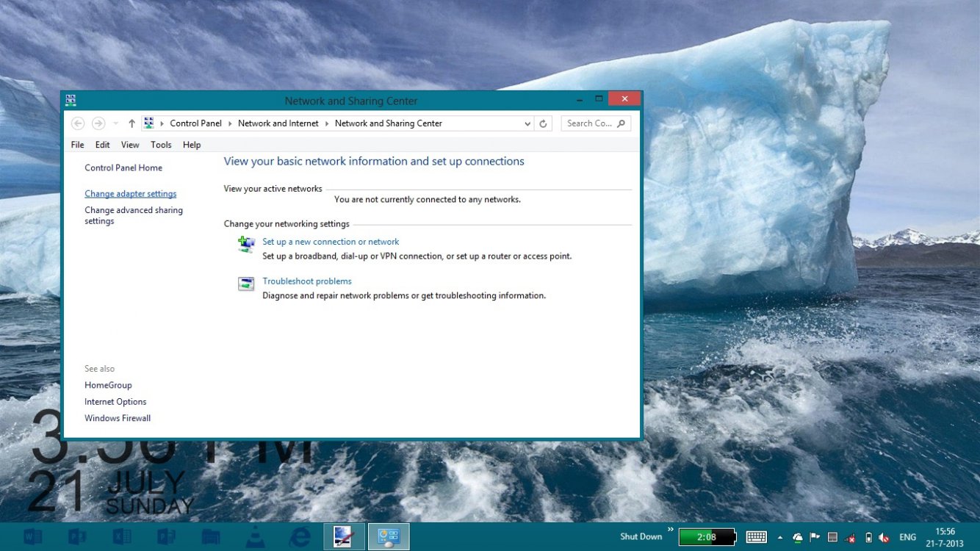Click the new connection setup icon
Viewport: 980px width, 551px height.
(x=246, y=244)
